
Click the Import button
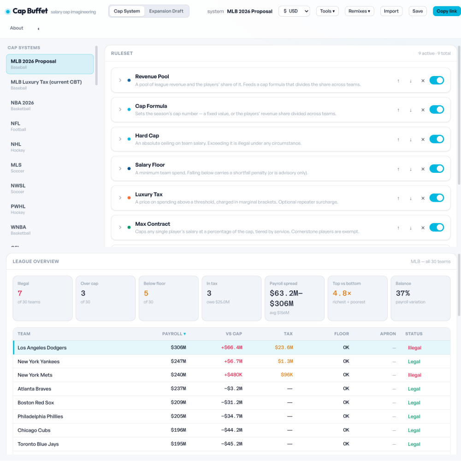click(x=391, y=11)
